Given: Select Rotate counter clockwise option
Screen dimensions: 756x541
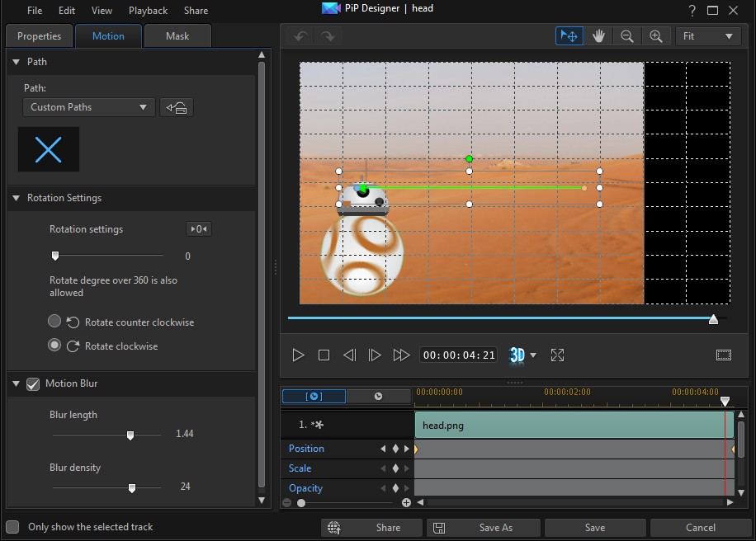Looking at the screenshot, I should point(54,322).
